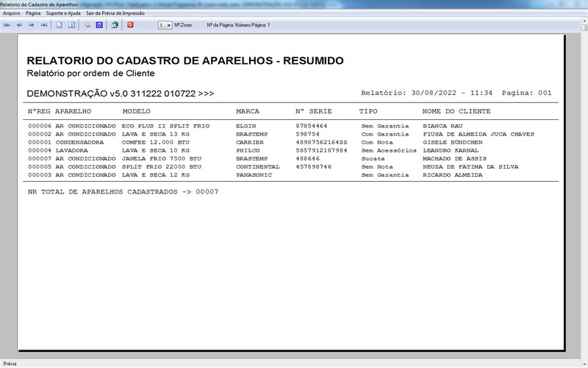Click Sair da Prévia de Impressão
This screenshot has height=368, width=588.
115,13
